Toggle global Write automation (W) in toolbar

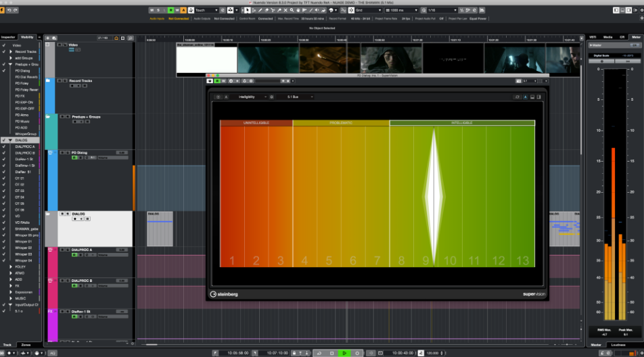pos(177,10)
